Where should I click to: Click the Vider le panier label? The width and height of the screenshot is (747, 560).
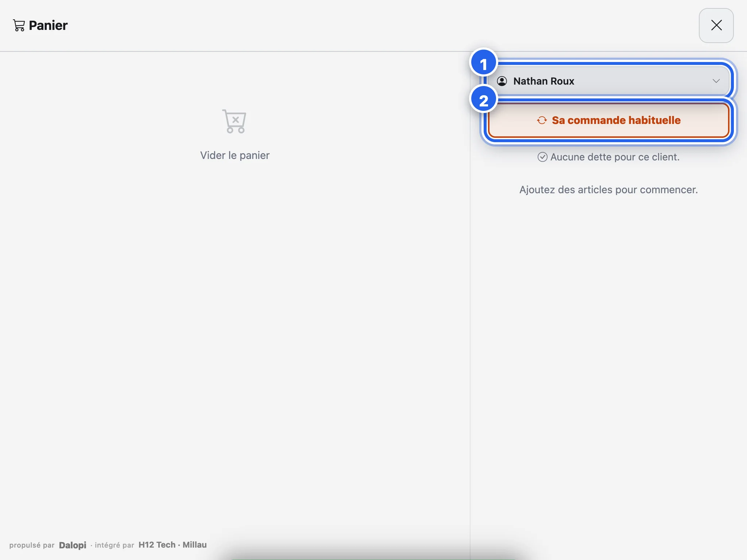235,155
